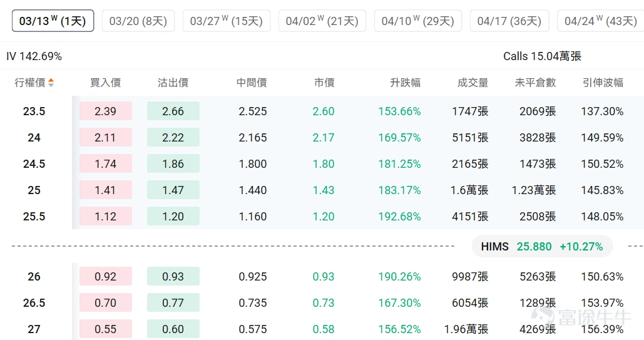This screenshot has width=644, height=340.
Task: Click the 未平倉數 column header
Action: tap(535, 83)
